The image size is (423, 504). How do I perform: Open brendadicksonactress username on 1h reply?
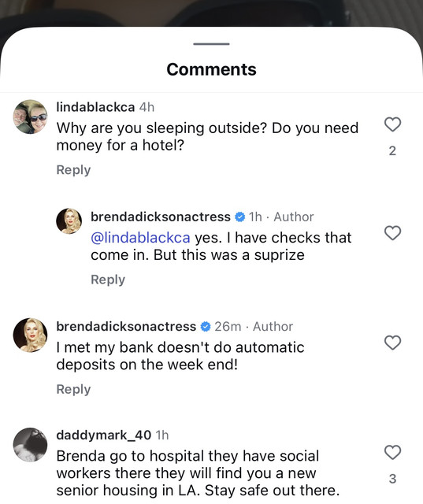point(161,217)
